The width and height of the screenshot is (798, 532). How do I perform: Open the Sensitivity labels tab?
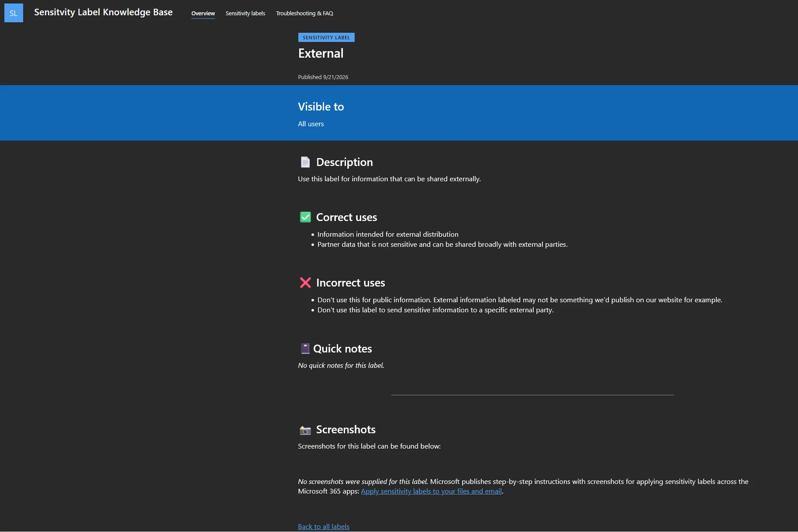(245, 14)
